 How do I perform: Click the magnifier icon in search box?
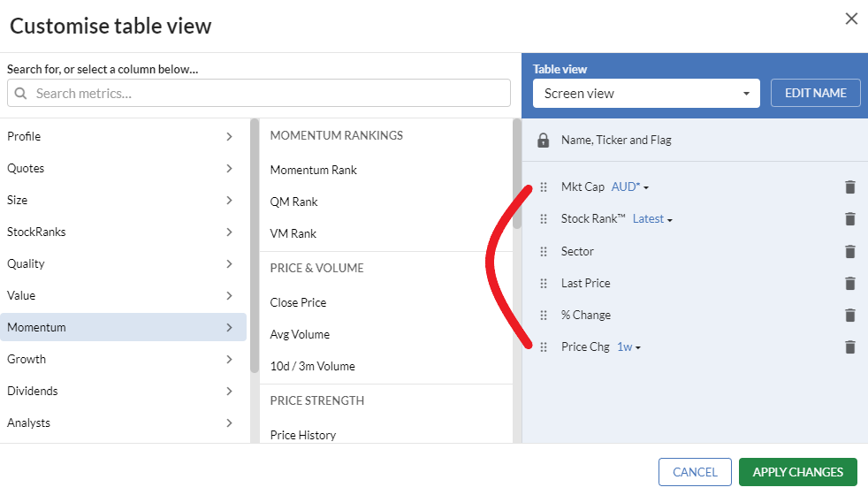(x=20, y=93)
